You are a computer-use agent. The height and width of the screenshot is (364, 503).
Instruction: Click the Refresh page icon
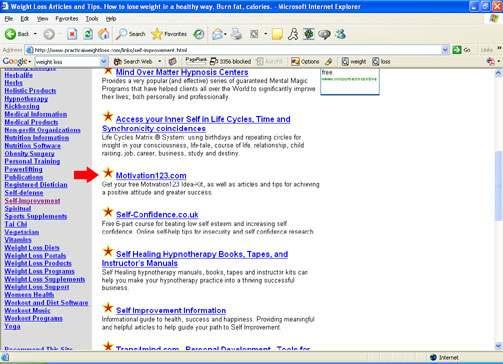[88, 34]
